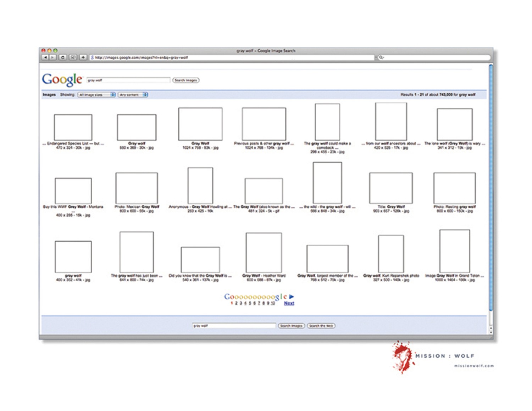Screen dimensions: 532x411
Task: Click the 'Title: Gray Wolf' caption text
Action: pyautogui.click(x=391, y=207)
